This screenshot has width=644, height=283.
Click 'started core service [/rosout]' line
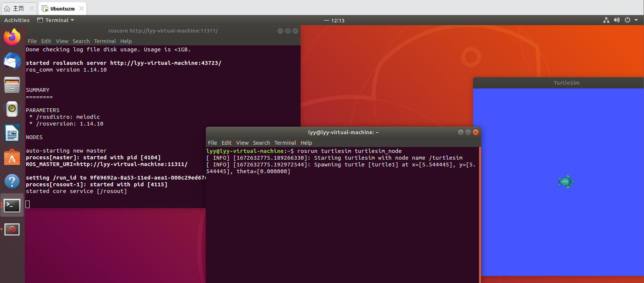click(x=76, y=191)
